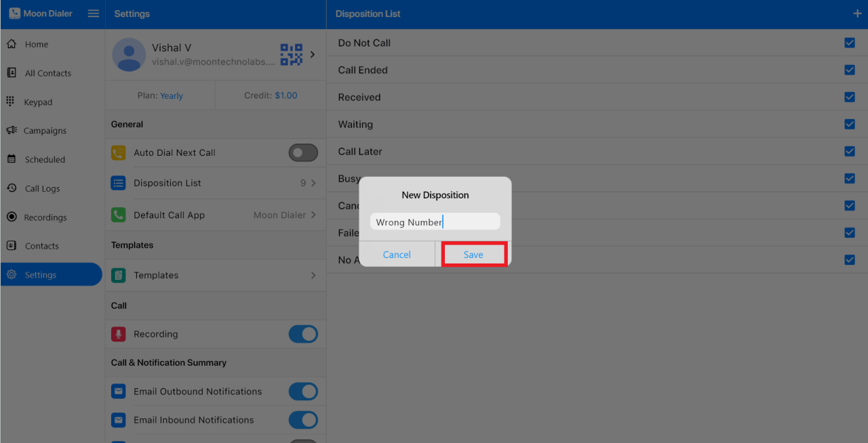This screenshot has height=443, width=868.
Task: Click the Yearly plan link
Action: point(172,96)
